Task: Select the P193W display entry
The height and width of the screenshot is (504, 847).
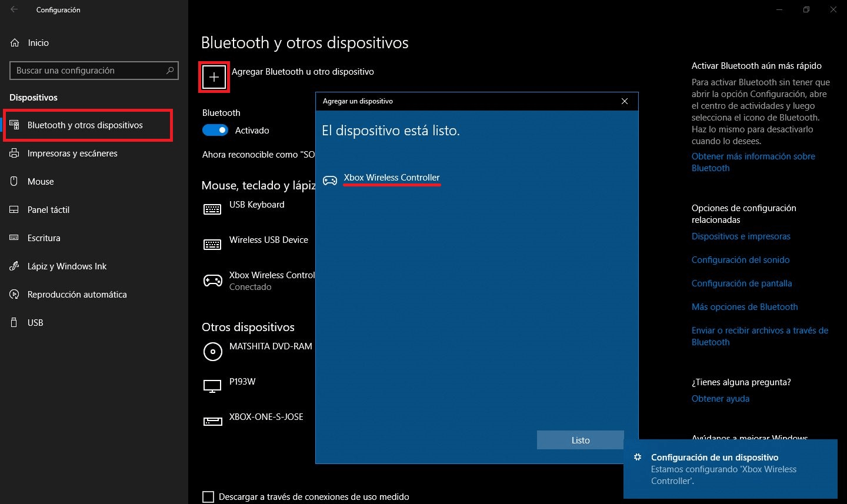Action: pyautogui.click(x=242, y=382)
